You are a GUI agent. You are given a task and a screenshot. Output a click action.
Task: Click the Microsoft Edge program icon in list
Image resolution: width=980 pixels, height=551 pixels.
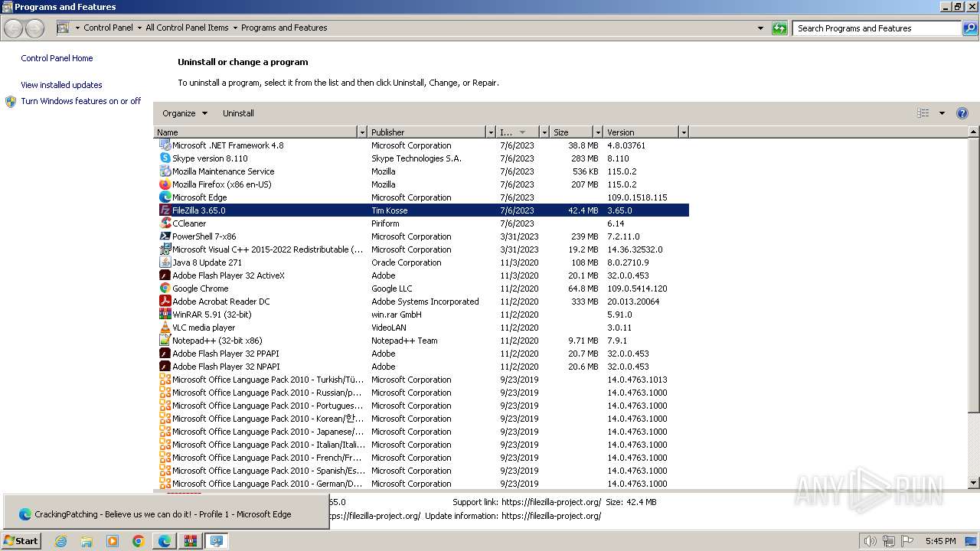(165, 197)
